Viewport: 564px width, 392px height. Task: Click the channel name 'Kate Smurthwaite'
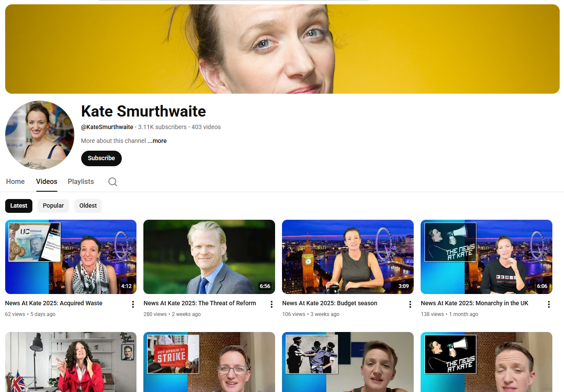point(143,111)
